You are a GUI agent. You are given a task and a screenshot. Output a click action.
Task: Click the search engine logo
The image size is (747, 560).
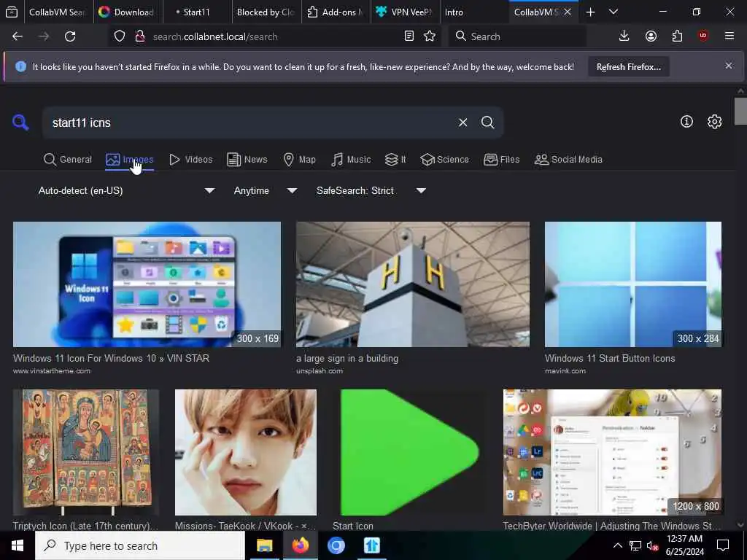pyautogui.click(x=20, y=122)
